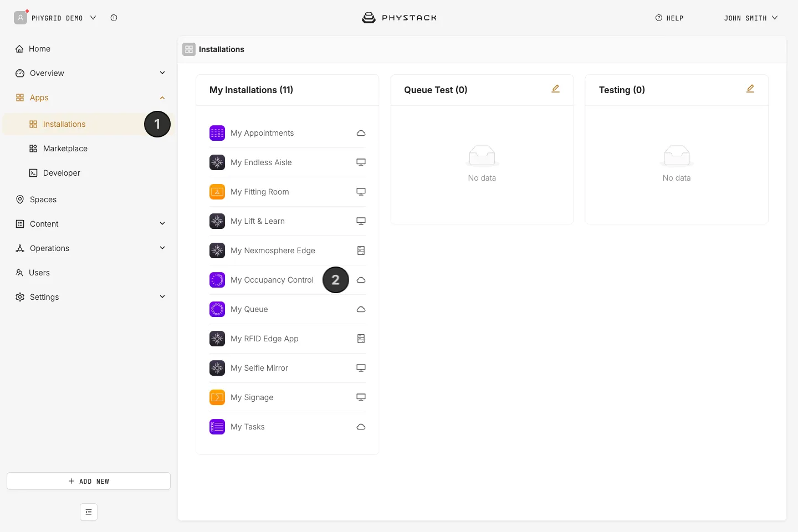Click screen icon beside My Endless Aisle

coord(361,162)
